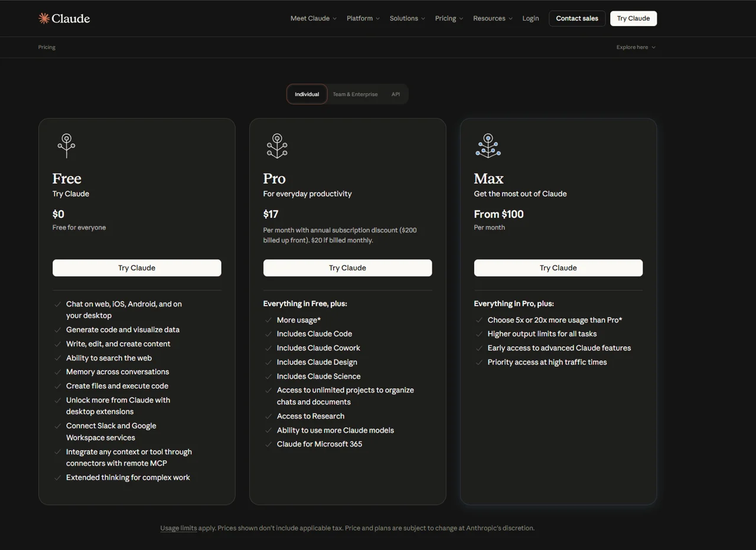
Task: Open the Explore here dropdown
Action: click(636, 47)
